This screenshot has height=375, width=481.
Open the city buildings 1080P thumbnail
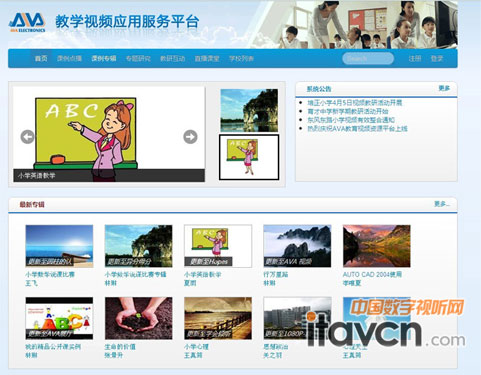click(x=297, y=318)
